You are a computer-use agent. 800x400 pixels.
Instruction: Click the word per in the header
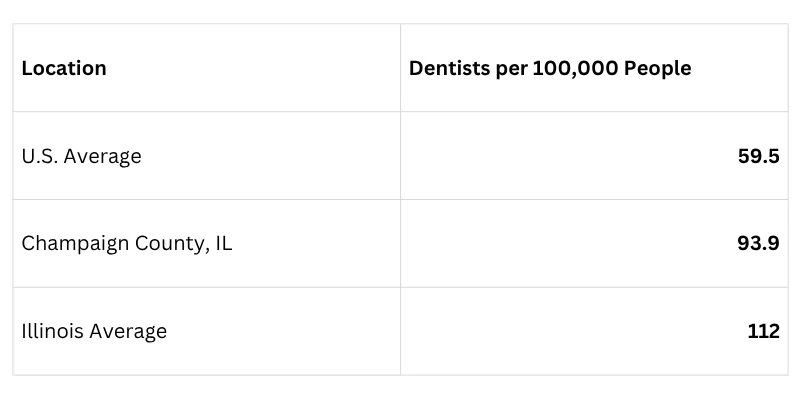pos(512,70)
